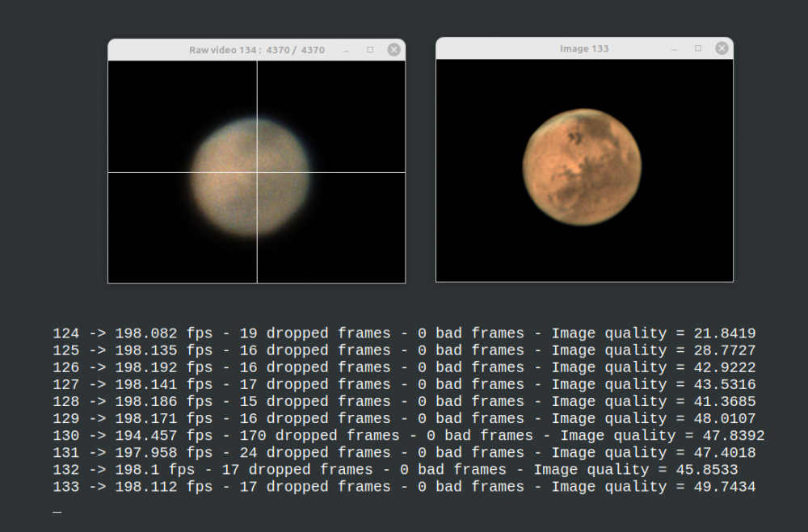
Task: Click terminal line 126 with quality 42.9222
Action: 404,367
